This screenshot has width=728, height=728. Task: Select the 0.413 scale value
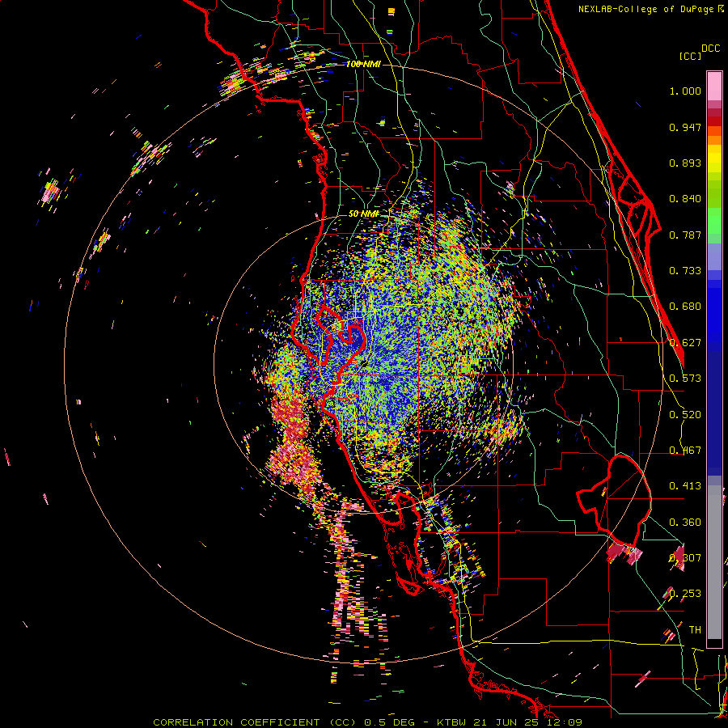click(685, 486)
